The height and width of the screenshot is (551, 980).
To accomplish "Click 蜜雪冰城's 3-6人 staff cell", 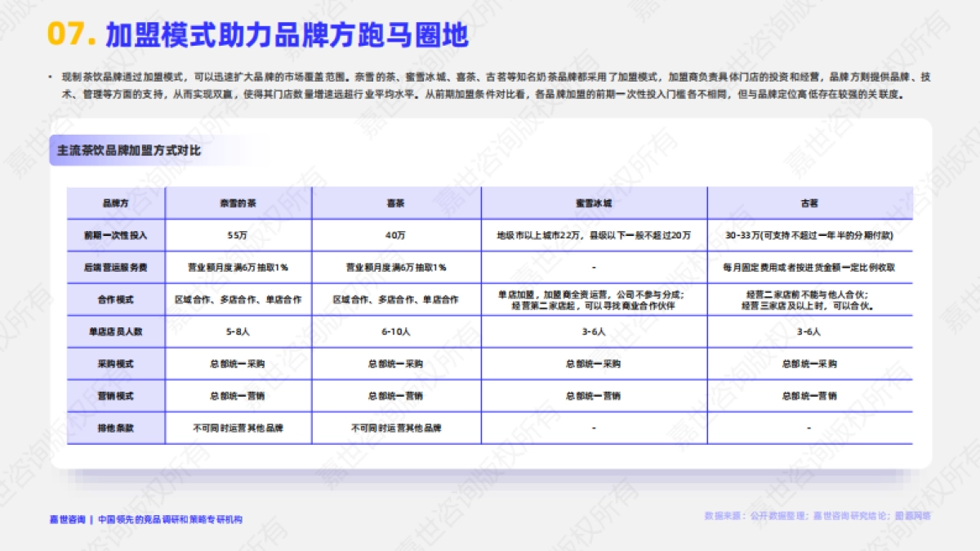I will pyautogui.click(x=596, y=331).
